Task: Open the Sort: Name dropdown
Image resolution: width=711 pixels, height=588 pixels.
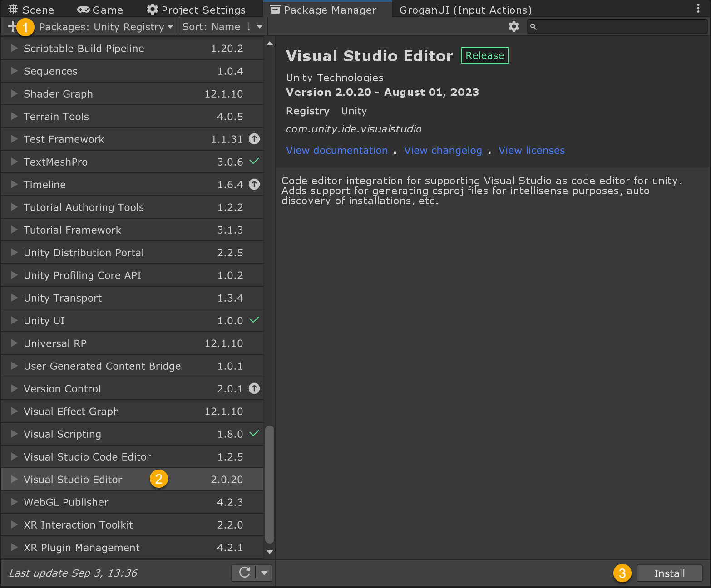Action: click(222, 27)
